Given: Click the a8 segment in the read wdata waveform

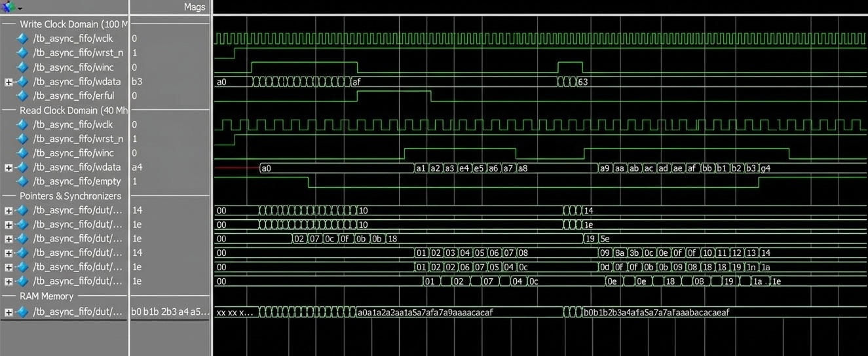Looking at the screenshot, I should 523,168.
